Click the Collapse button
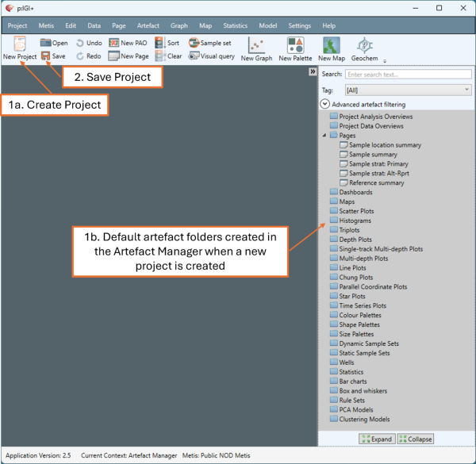The width and height of the screenshot is (476, 464). 415,439
